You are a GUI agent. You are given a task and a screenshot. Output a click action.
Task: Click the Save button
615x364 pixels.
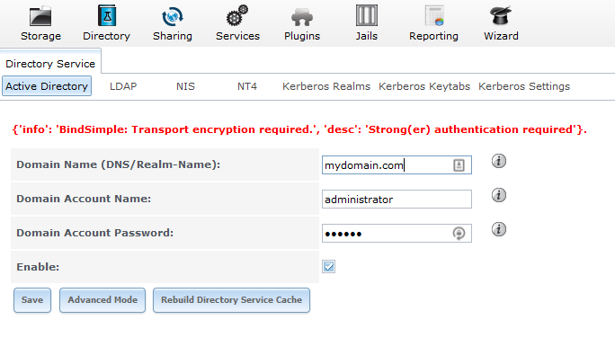click(32, 300)
